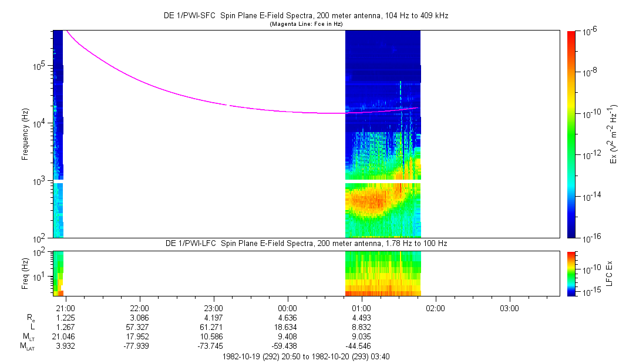Click the Frequency (Hz) y-axis label
Viewport: 636px width, 364px height.
pyautogui.click(x=25, y=134)
